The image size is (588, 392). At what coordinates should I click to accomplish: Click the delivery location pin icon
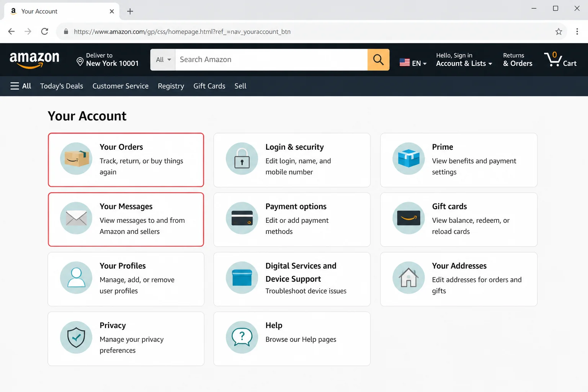pos(80,61)
